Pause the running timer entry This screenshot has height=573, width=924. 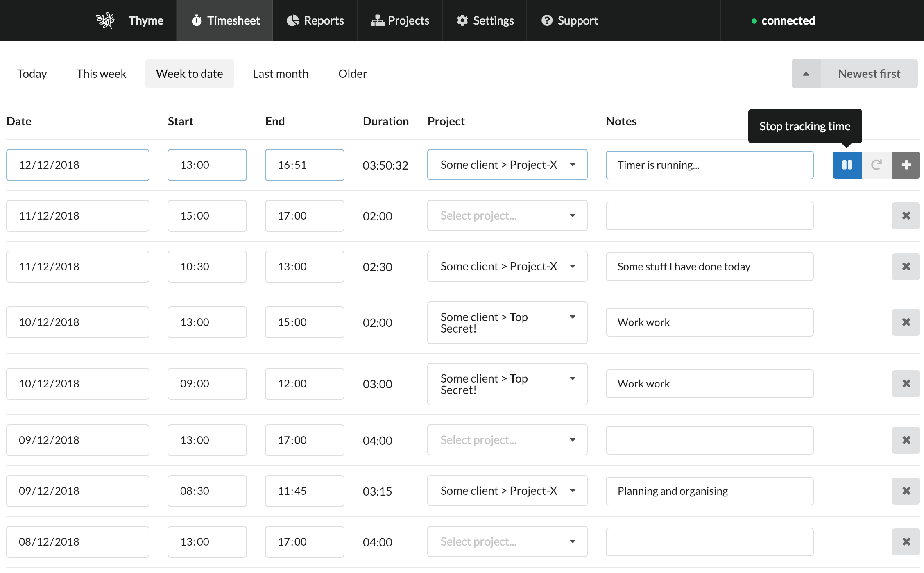tap(847, 165)
